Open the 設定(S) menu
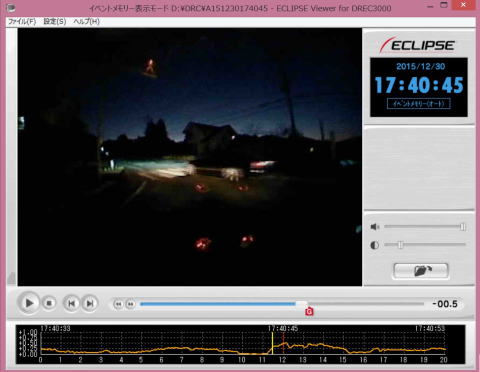480x372 pixels. [x=55, y=22]
